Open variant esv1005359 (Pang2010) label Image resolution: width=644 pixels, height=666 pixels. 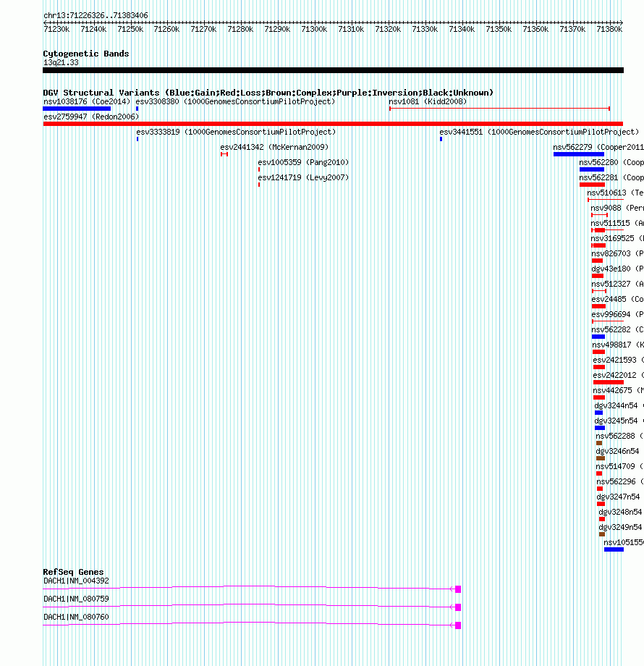[x=303, y=162]
